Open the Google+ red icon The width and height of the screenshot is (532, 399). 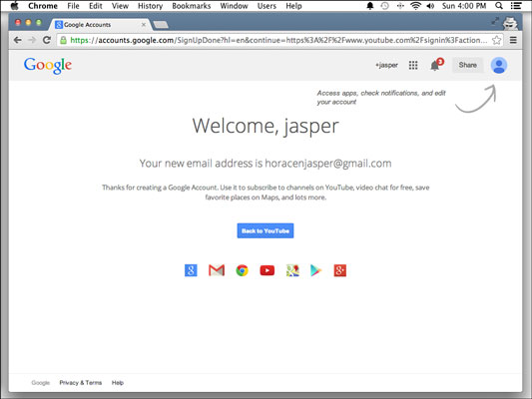tap(340, 270)
